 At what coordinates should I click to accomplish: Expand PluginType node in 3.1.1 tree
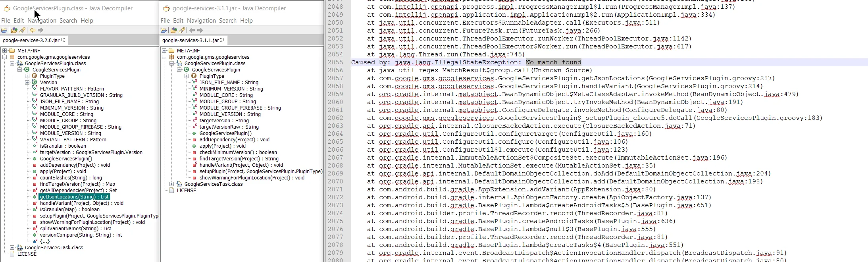tap(187, 76)
